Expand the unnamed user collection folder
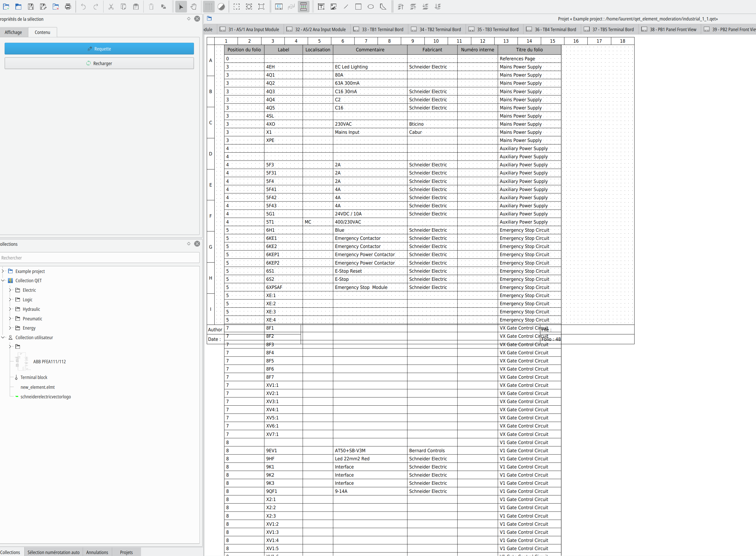Viewport: 756px width, 556px height. [10, 346]
